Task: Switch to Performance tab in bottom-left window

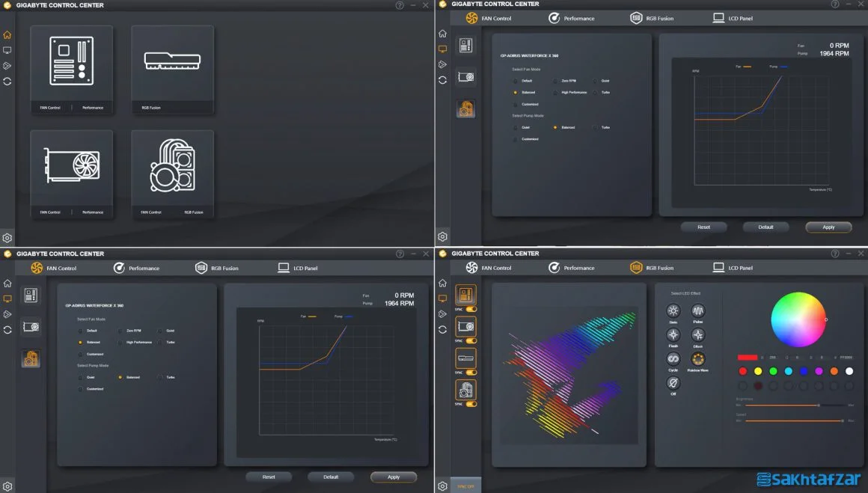Action: pos(136,268)
